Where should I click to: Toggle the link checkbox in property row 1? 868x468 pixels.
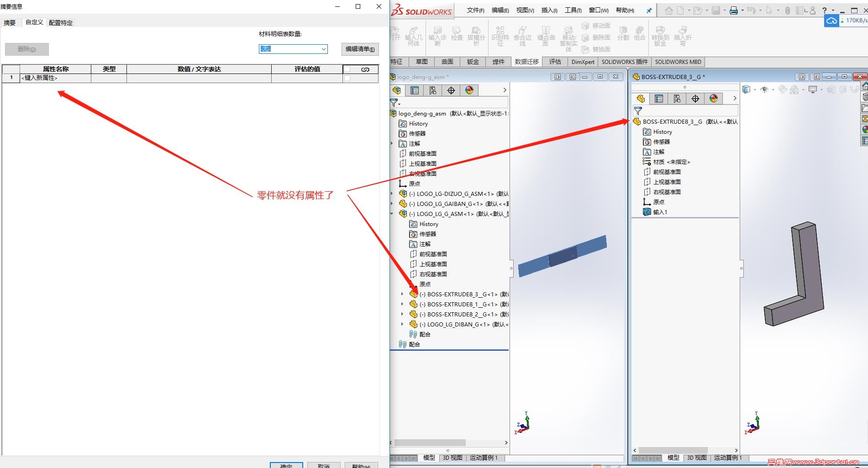pos(347,78)
